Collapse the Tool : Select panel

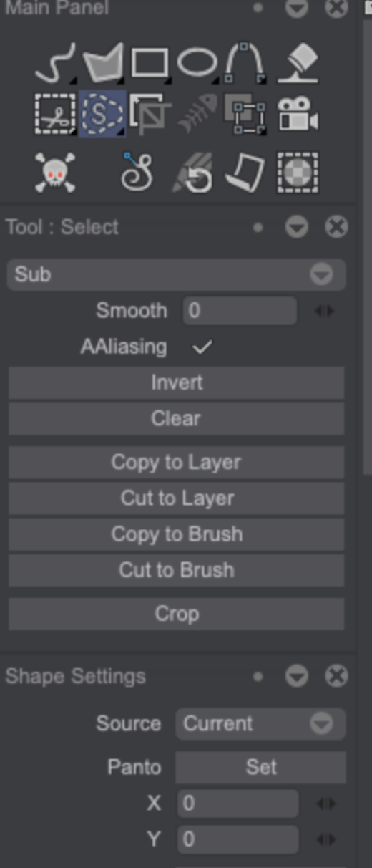(x=296, y=228)
